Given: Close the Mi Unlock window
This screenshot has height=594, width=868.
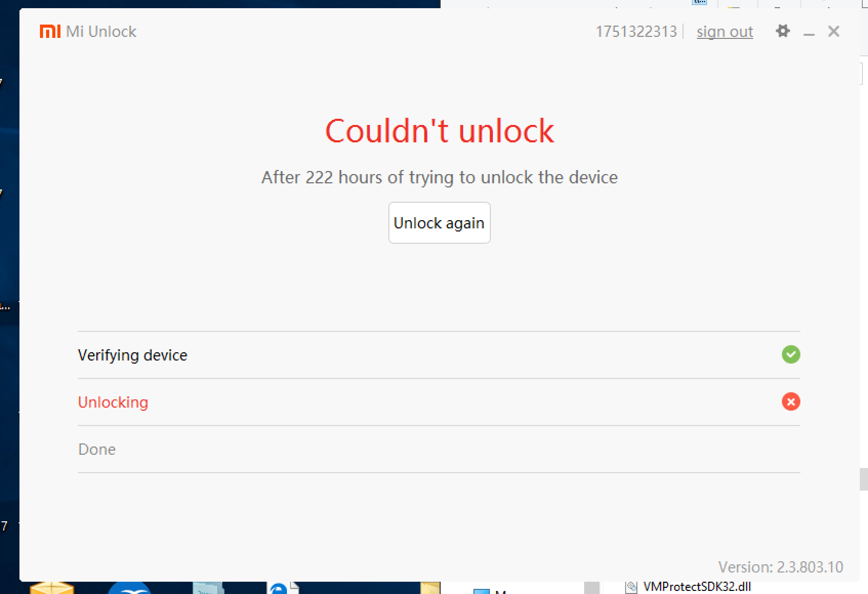Looking at the screenshot, I should (834, 31).
